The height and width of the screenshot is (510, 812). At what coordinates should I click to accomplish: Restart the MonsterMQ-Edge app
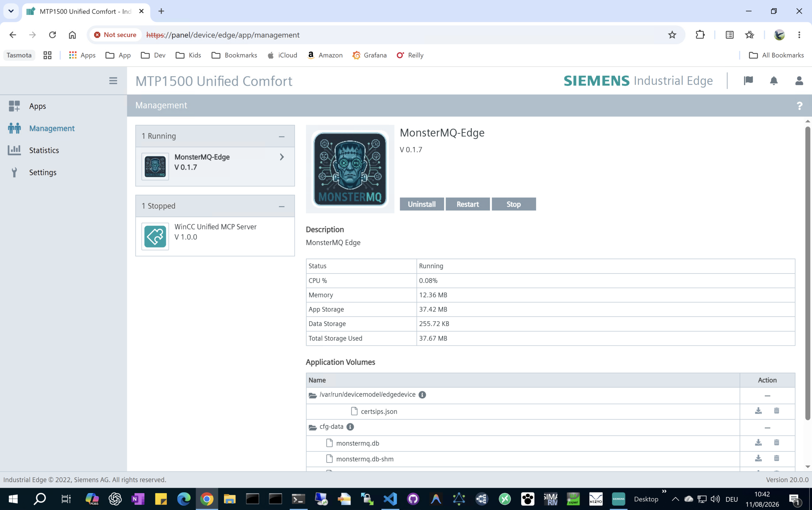click(x=468, y=204)
